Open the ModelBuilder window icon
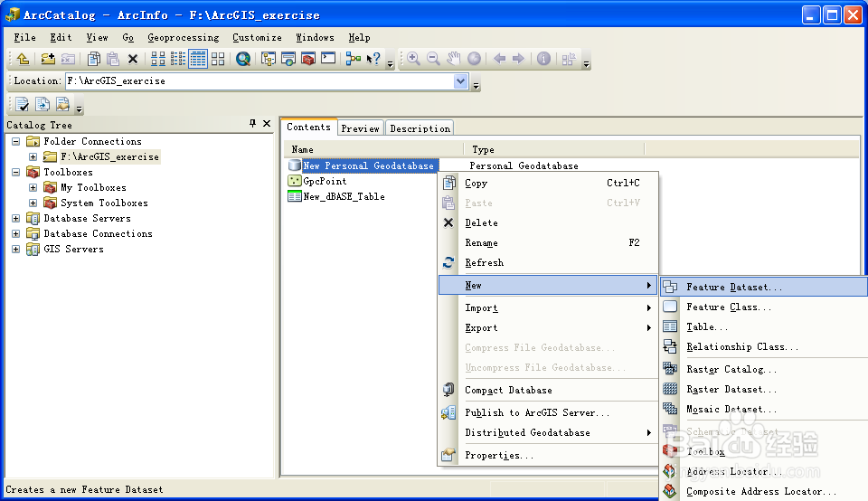 (x=354, y=59)
